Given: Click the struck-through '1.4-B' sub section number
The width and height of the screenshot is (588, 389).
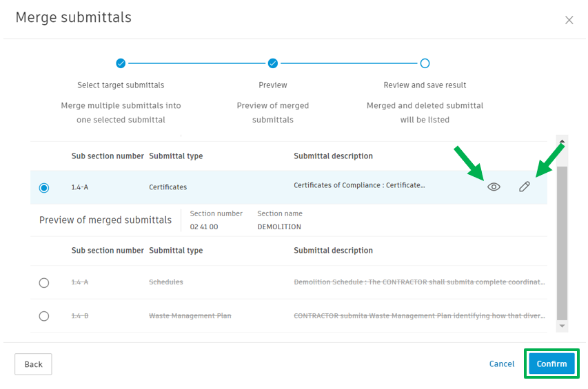Looking at the screenshot, I should tap(80, 315).
